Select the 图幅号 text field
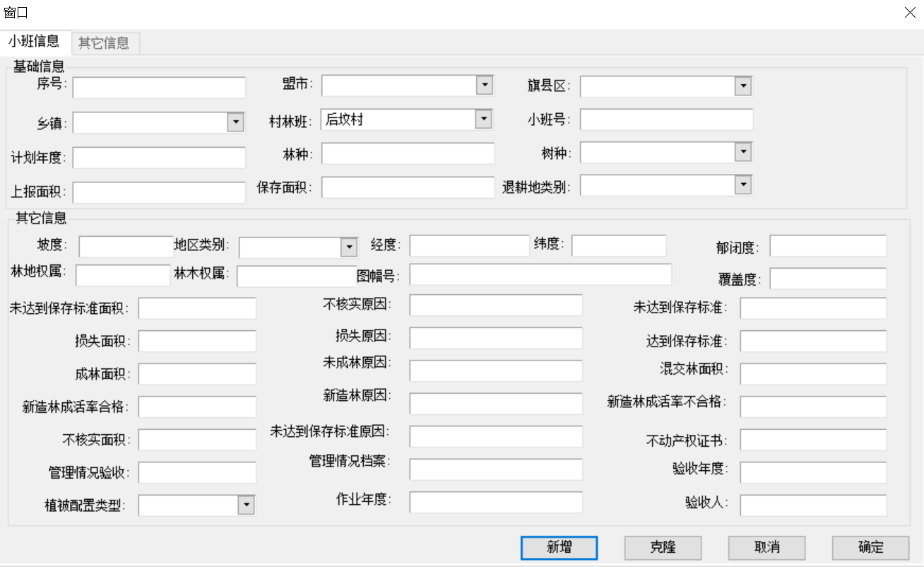 [x=540, y=274]
